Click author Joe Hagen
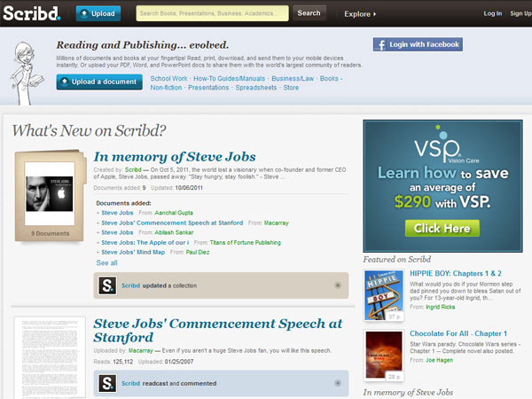This screenshot has width=532, height=399. 440,360
